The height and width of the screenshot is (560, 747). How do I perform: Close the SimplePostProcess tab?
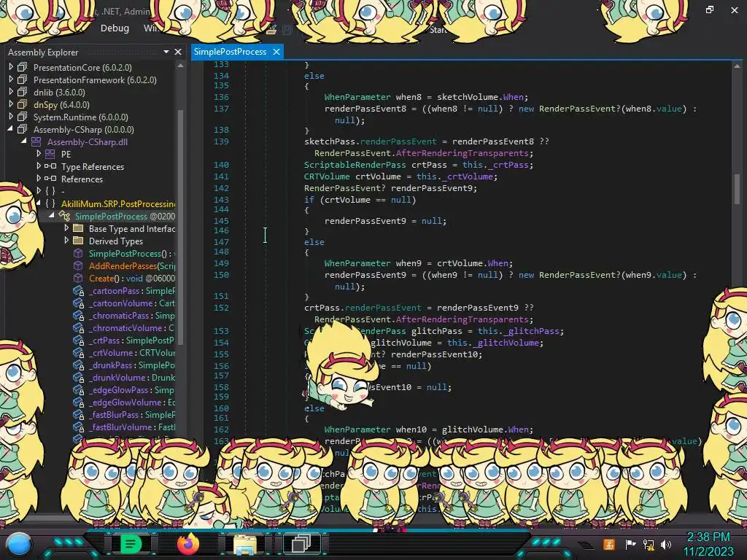[276, 52]
